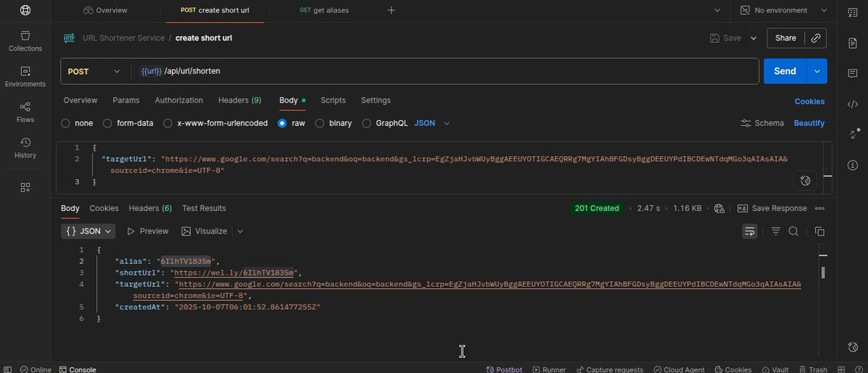Viewport: 868px width, 373px height.
Task: Open the shortUrl link https://wel.ly/6IlhTV1835m
Action: point(234,273)
